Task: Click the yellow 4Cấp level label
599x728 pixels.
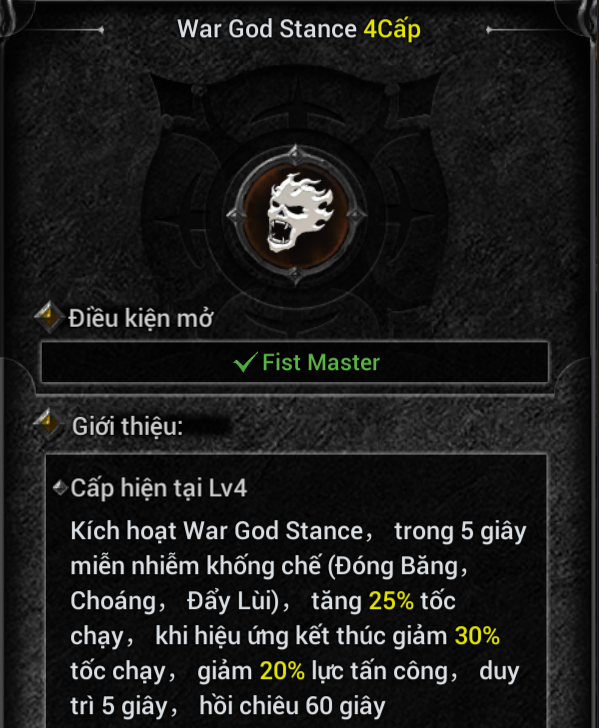Action: point(392,30)
